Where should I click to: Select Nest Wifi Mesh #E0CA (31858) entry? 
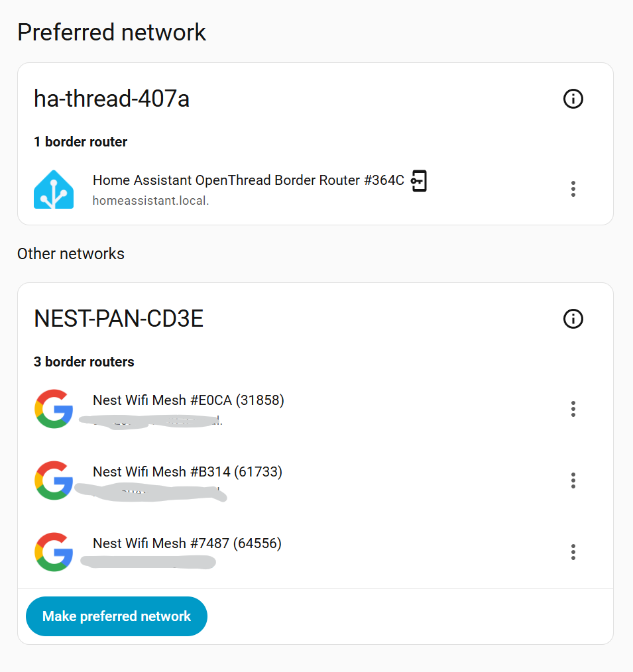tap(188, 400)
